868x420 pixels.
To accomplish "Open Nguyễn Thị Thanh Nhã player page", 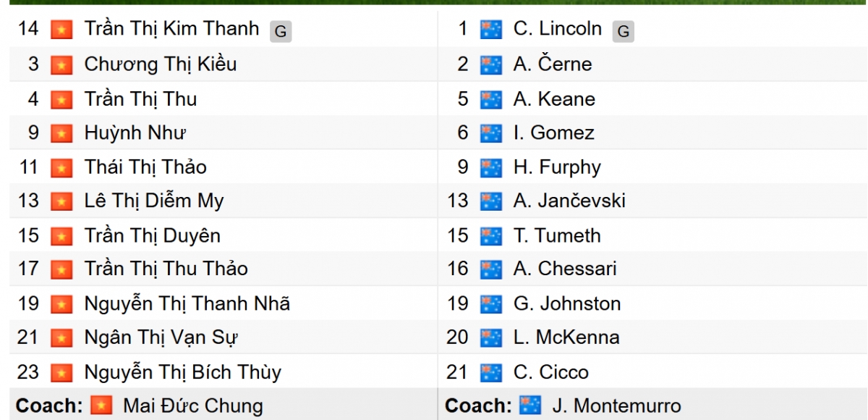I will 187,303.
